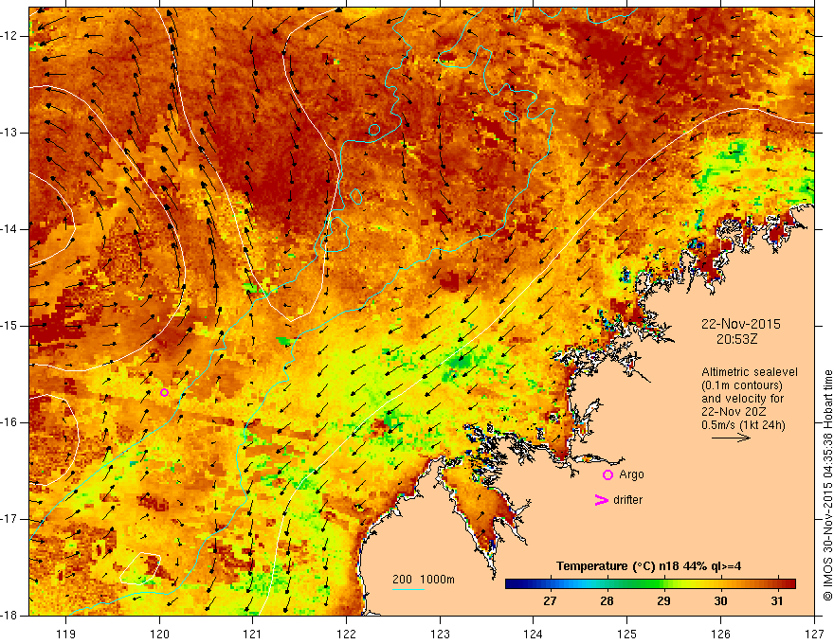Click the '0.5m/s (1kt 24h)' velocity label
Viewport: 834px width, 644px height.
pos(743,424)
